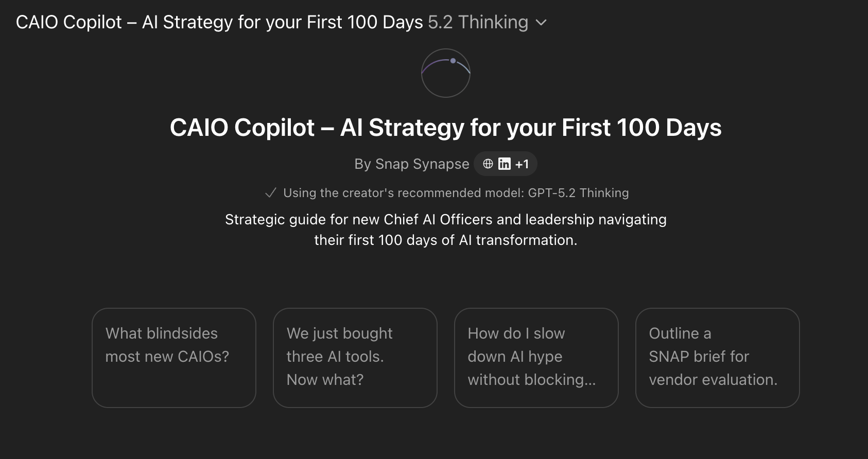The width and height of the screenshot is (868, 459).
Task: Show more creator links via "+1"
Action: pyautogui.click(x=522, y=164)
